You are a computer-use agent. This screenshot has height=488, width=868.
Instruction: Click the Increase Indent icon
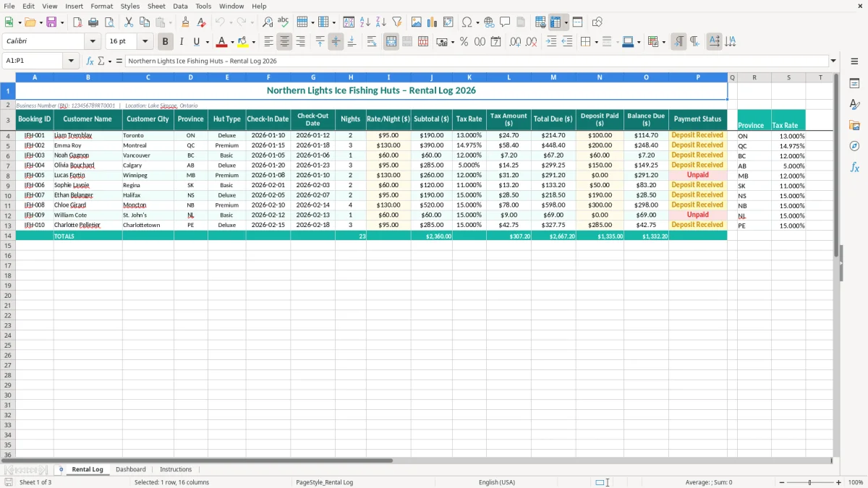click(551, 42)
